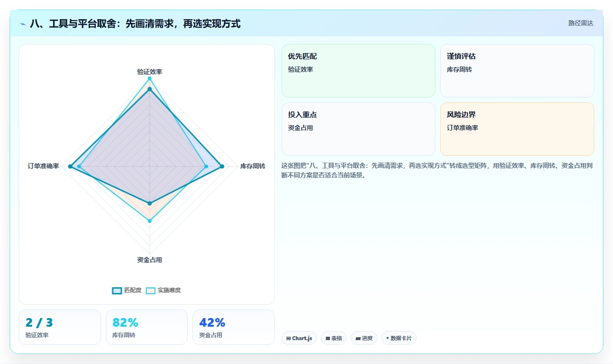Image resolution: width=613 pixels, height=364 pixels.
Task: Click the 验证效率 radar axis label
Action: 149,72
